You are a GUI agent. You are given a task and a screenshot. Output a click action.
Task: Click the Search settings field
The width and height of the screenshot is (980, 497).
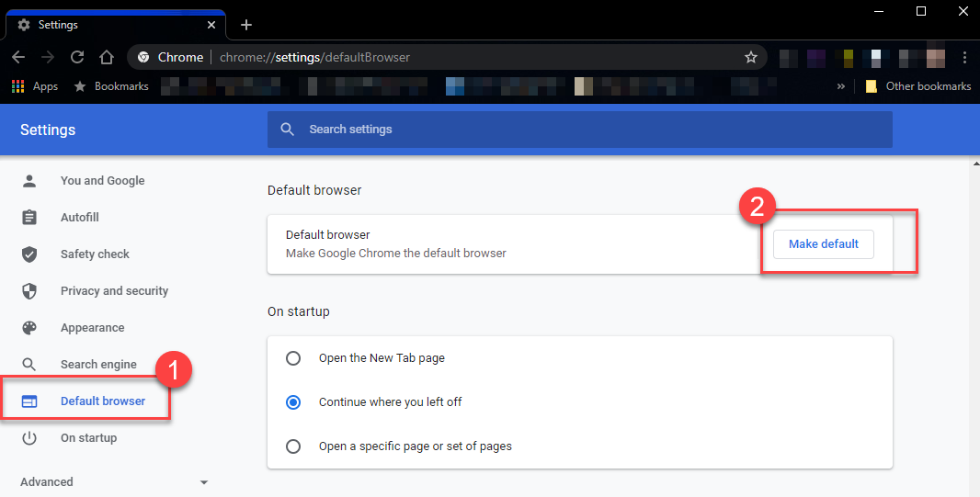tap(579, 130)
